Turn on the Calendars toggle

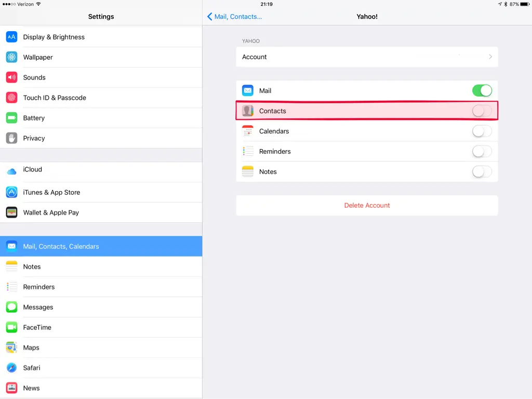click(482, 131)
